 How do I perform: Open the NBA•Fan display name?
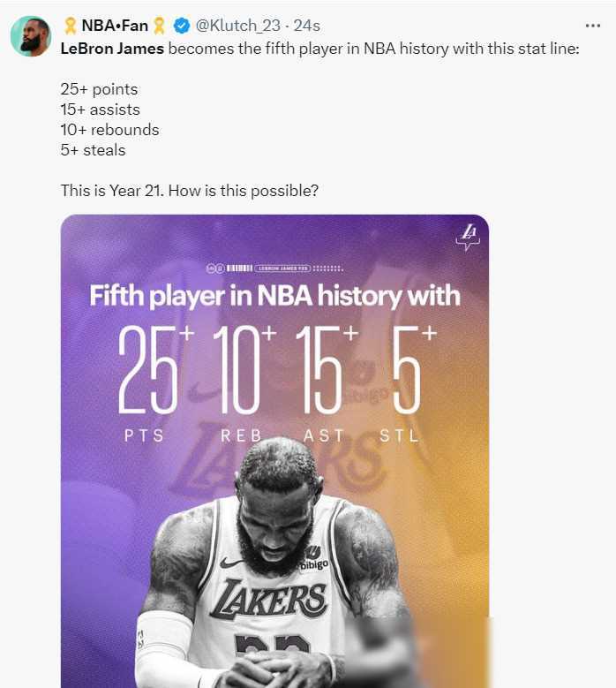coord(115,26)
